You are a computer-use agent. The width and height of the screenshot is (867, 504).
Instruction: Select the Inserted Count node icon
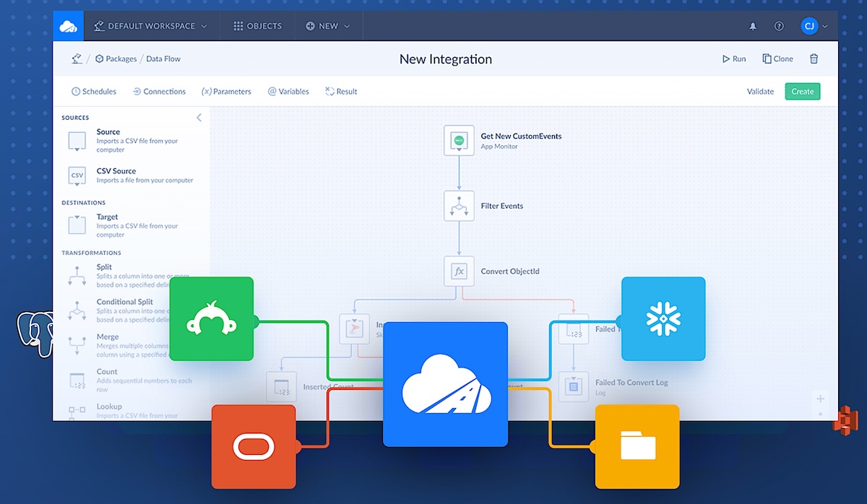[281, 387]
